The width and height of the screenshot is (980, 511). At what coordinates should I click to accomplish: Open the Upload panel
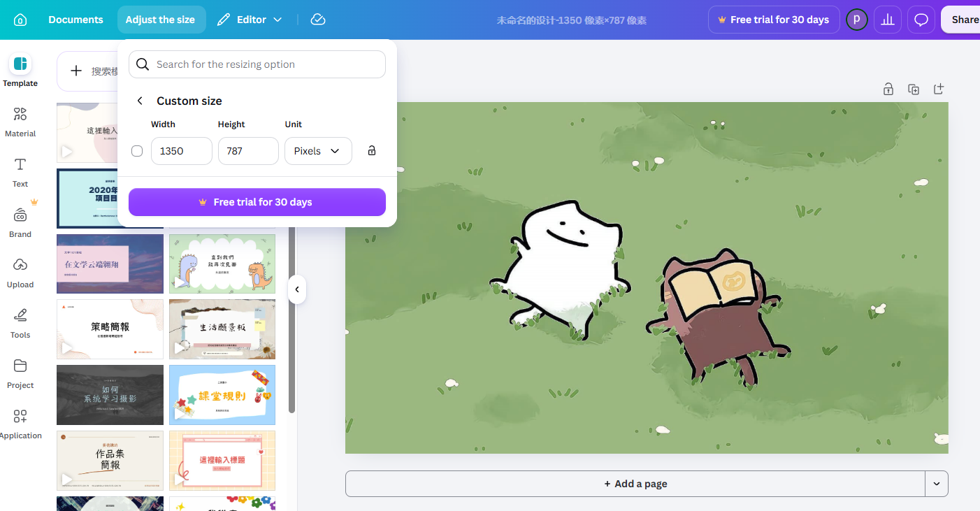click(x=20, y=273)
